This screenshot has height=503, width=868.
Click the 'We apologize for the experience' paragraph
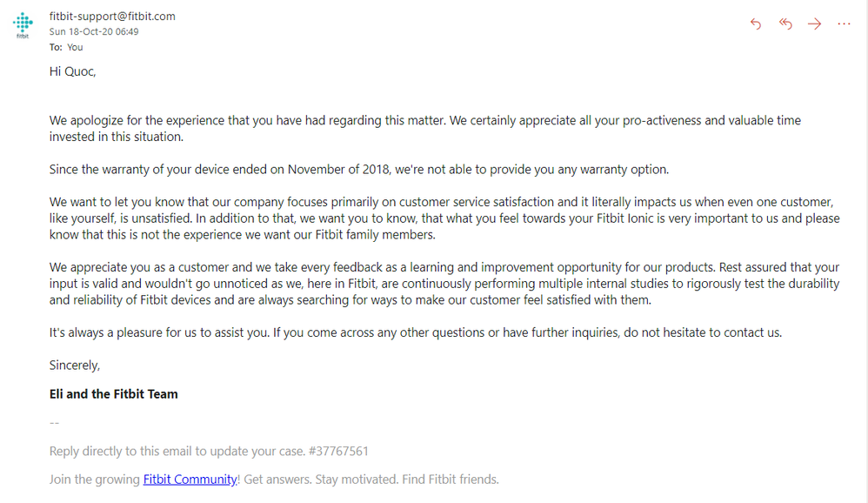[x=424, y=129]
